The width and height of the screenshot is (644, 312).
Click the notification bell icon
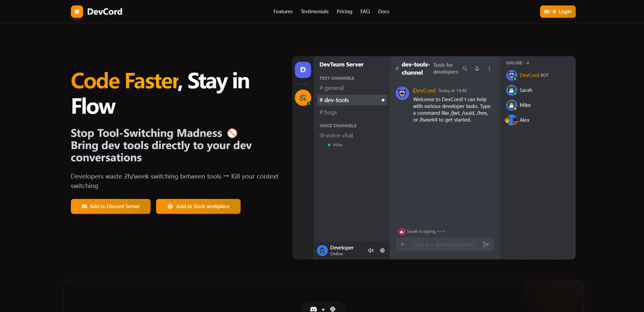click(477, 69)
